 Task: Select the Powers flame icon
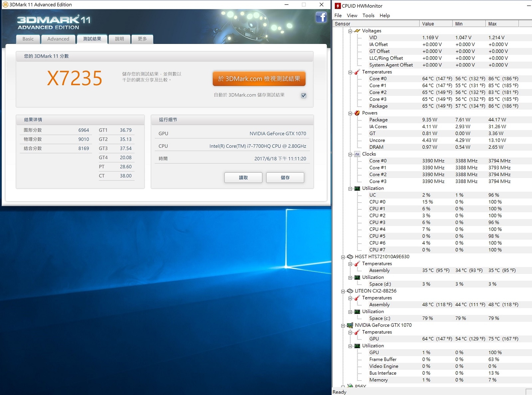357,113
